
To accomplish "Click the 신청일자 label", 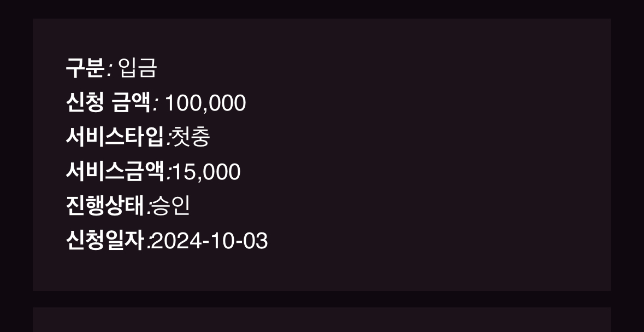I will click(x=105, y=240).
